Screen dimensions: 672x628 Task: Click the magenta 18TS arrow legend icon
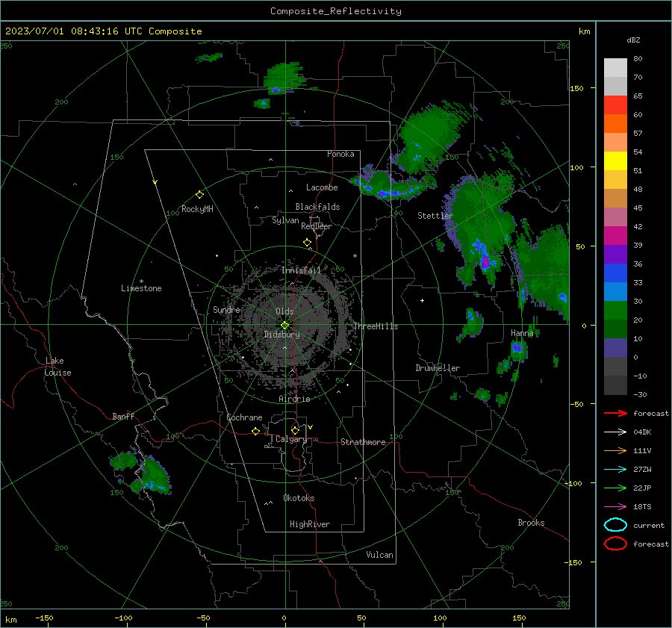[x=615, y=507]
